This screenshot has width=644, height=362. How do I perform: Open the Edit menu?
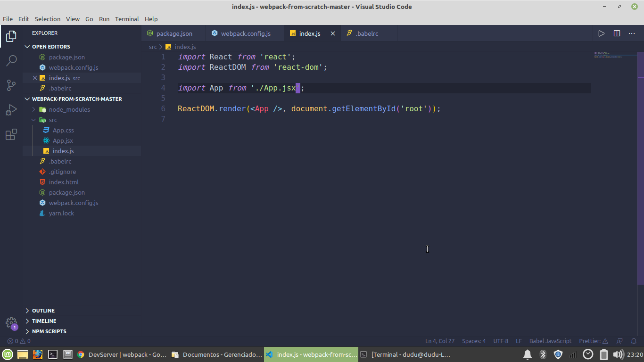[x=24, y=19]
